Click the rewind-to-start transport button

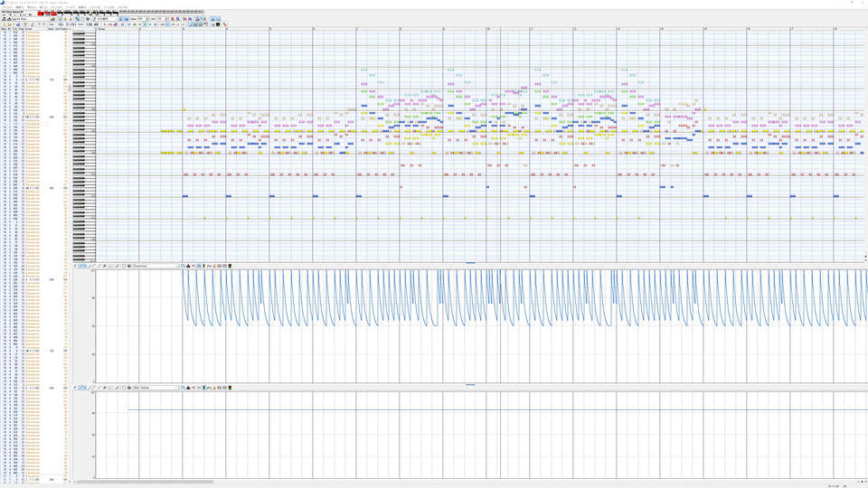(129, 24)
